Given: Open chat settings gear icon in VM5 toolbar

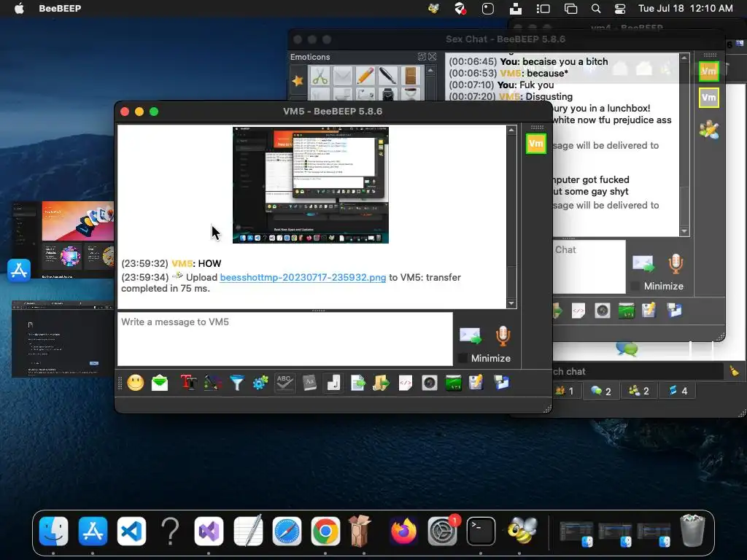Looking at the screenshot, I should coord(260,383).
